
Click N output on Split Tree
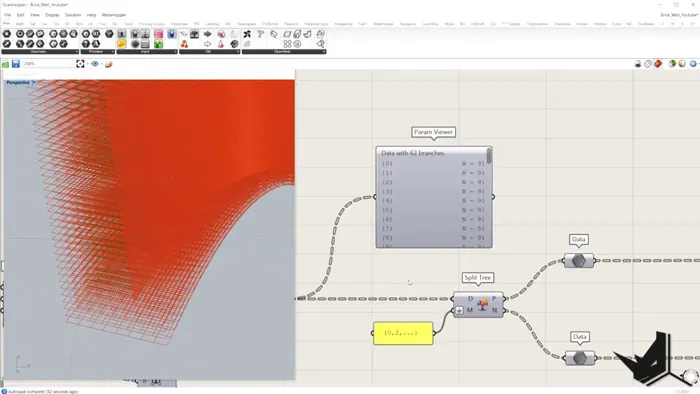[494, 310]
